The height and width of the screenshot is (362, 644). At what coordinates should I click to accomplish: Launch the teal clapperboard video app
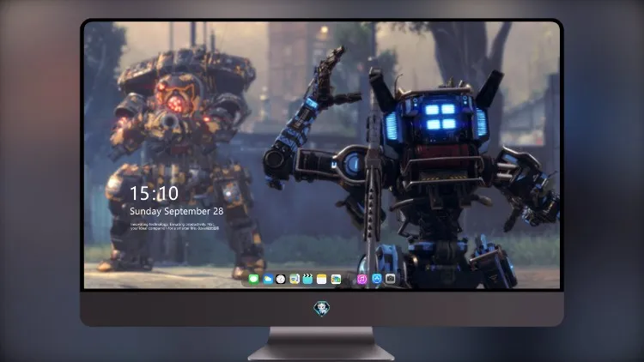307,279
